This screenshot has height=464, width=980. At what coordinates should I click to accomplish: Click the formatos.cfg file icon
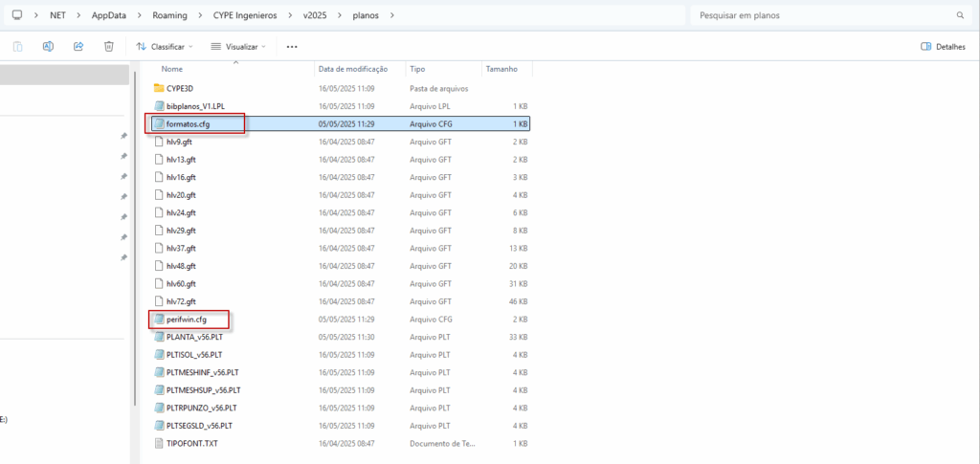click(159, 123)
